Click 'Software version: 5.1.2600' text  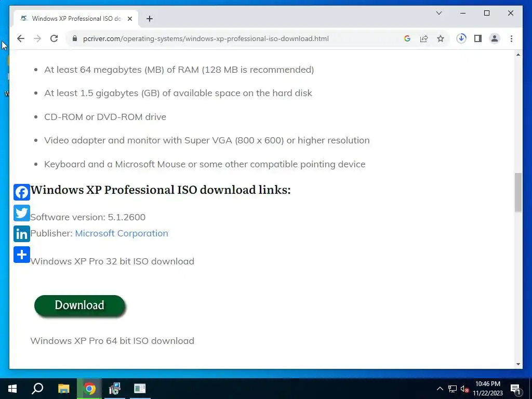pos(88,217)
